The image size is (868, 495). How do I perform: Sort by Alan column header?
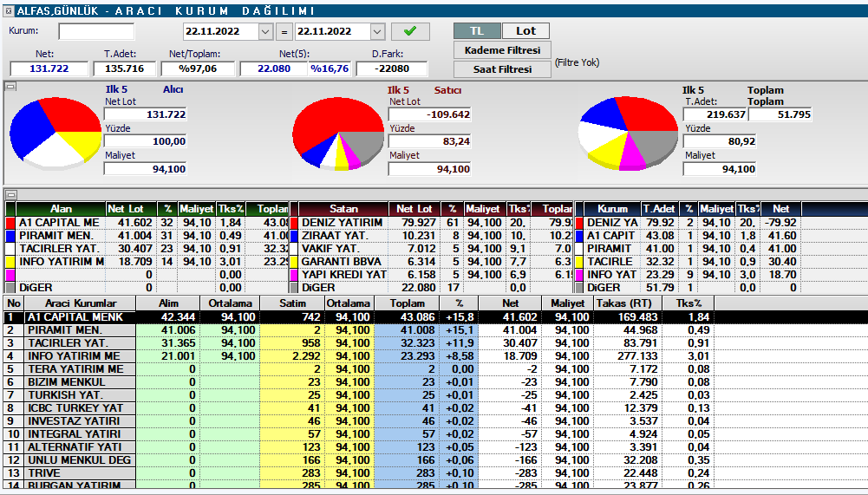[x=61, y=209]
